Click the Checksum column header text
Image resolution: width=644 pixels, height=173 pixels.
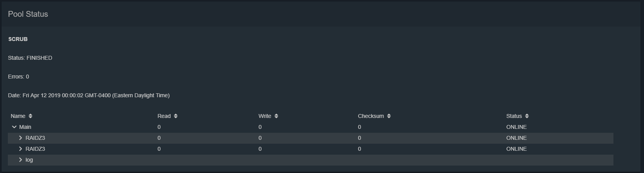(x=371, y=116)
